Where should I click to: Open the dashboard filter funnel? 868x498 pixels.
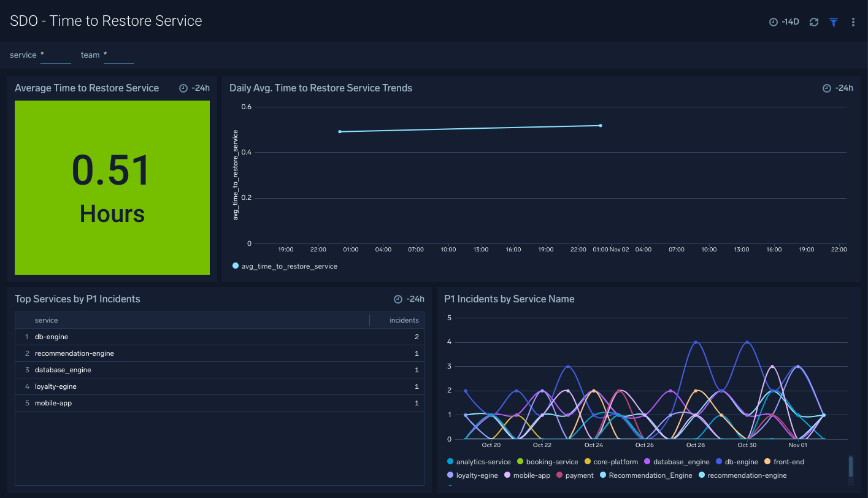[x=833, y=21]
